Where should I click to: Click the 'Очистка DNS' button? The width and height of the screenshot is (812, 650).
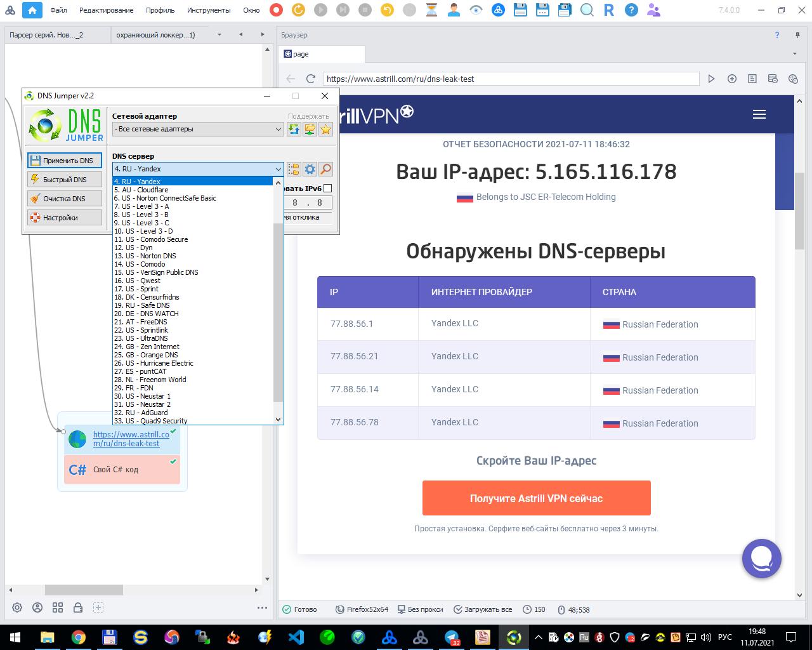tap(65, 199)
